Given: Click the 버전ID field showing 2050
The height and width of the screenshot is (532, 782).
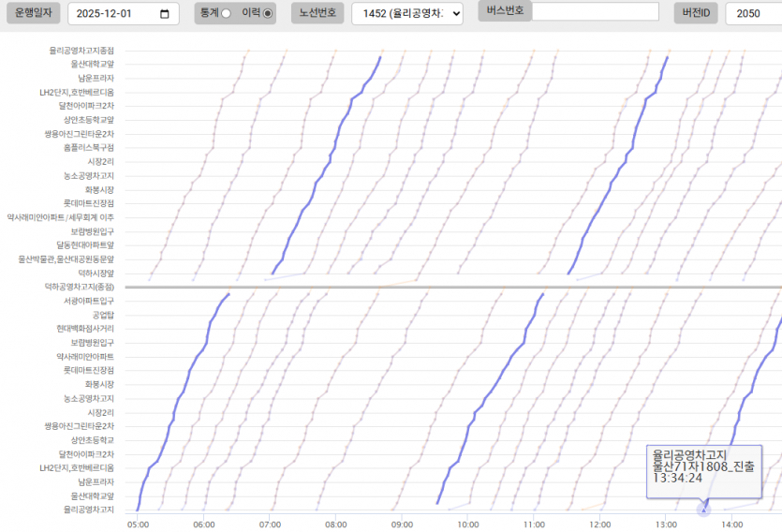Looking at the screenshot, I should [753, 14].
